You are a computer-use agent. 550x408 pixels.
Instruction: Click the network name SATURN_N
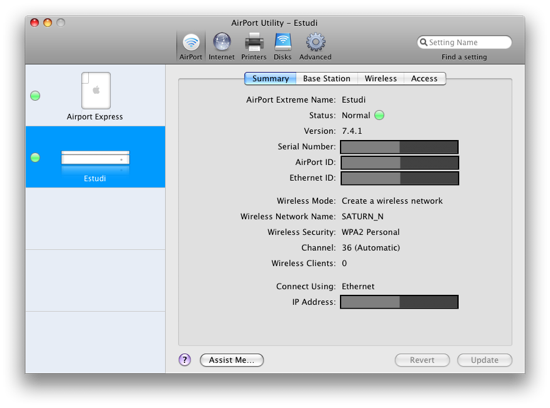click(362, 216)
